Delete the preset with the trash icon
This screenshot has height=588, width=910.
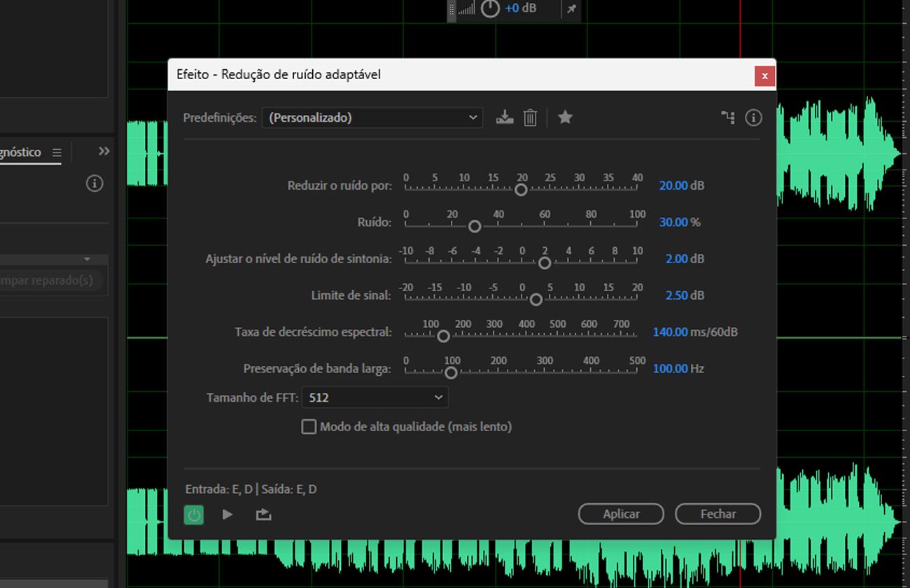click(530, 118)
